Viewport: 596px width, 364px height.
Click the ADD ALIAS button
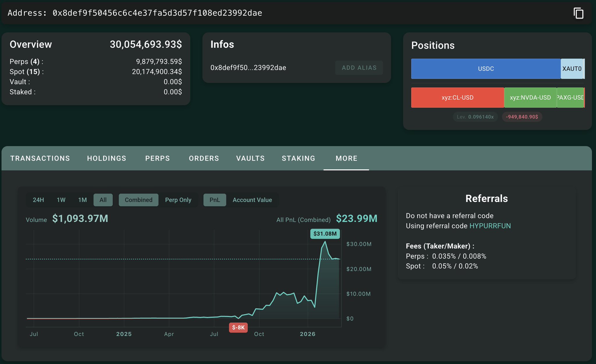(x=359, y=68)
